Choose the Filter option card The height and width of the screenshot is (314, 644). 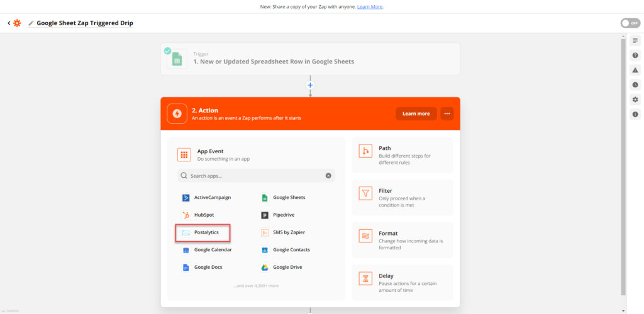click(x=402, y=198)
